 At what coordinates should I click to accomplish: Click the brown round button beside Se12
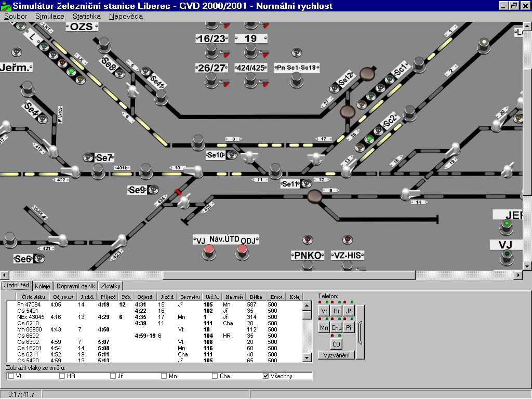coord(368,73)
